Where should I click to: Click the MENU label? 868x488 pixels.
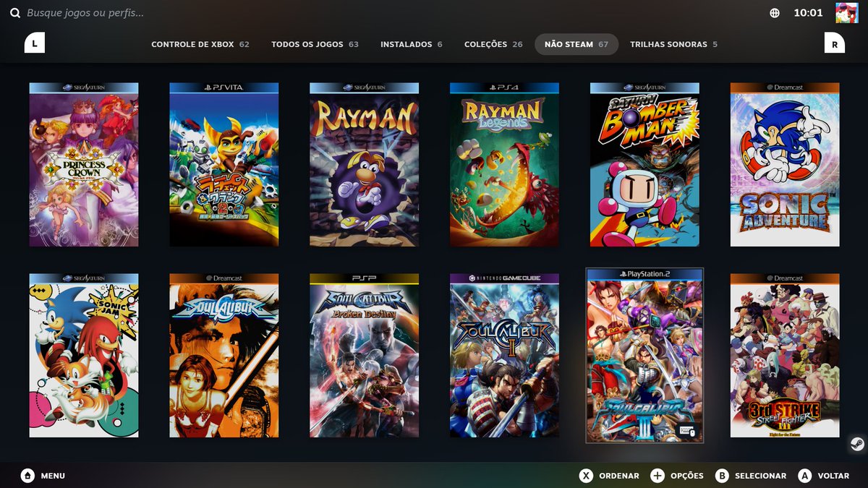(x=53, y=476)
